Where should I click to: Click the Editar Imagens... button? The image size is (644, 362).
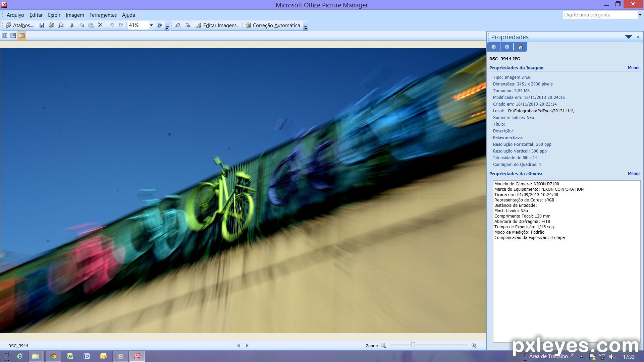tap(218, 25)
